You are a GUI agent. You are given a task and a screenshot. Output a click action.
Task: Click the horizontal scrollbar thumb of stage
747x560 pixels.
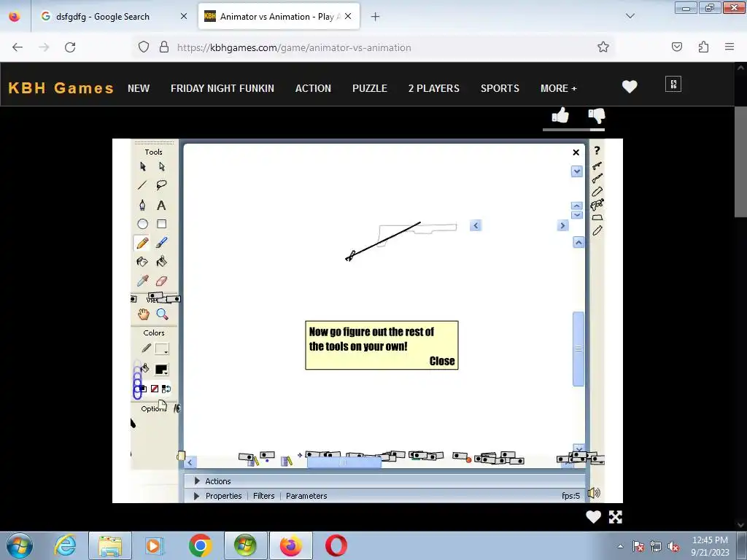(x=344, y=462)
